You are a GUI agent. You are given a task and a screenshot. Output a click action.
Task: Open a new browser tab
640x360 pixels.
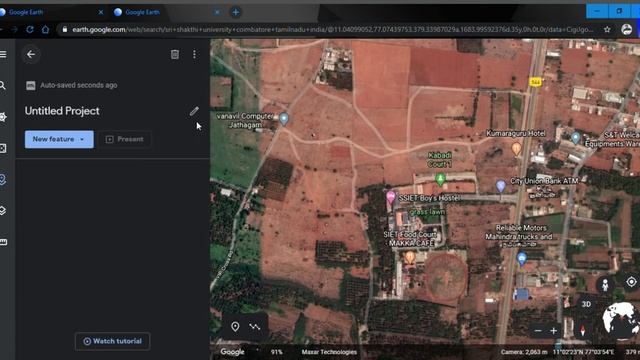click(x=236, y=12)
